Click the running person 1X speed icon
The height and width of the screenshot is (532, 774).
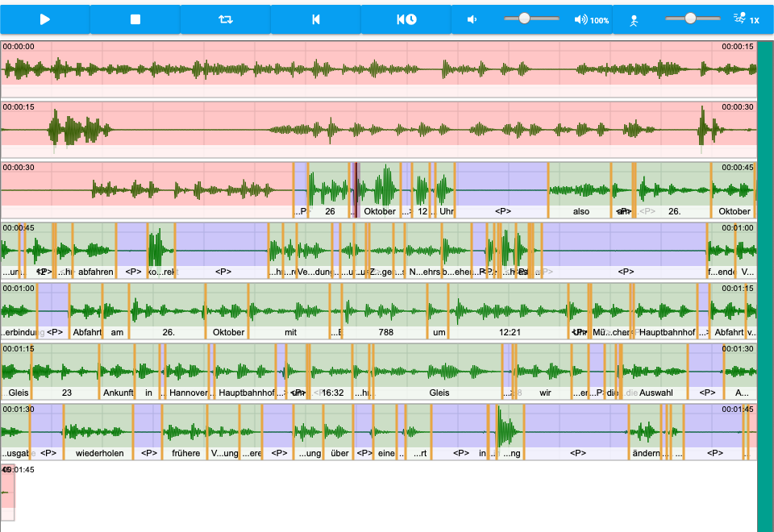pyautogui.click(x=747, y=19)
